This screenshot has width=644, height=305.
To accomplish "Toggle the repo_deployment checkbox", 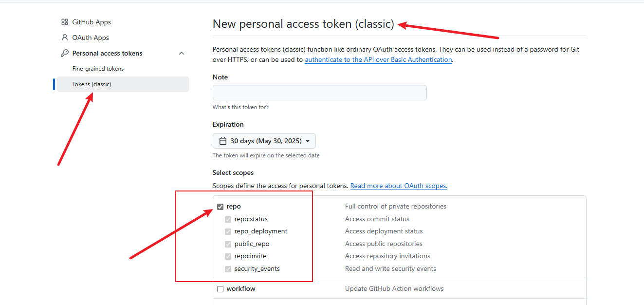I will click(x=228, y=231).
